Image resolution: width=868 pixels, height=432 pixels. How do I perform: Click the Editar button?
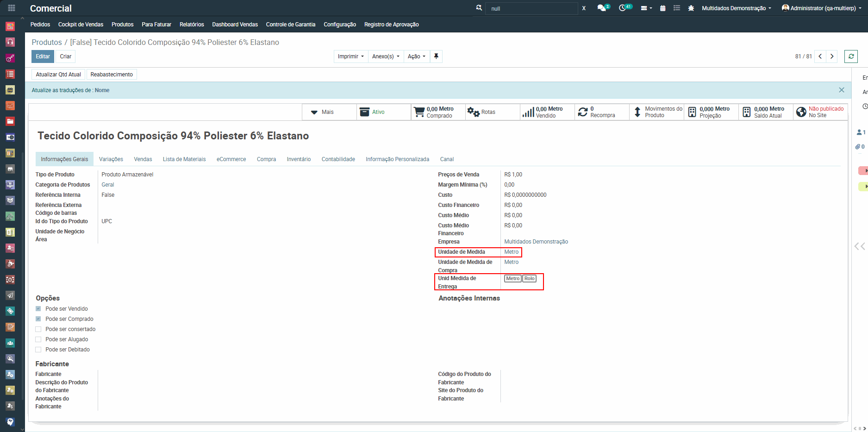(43, 56)
